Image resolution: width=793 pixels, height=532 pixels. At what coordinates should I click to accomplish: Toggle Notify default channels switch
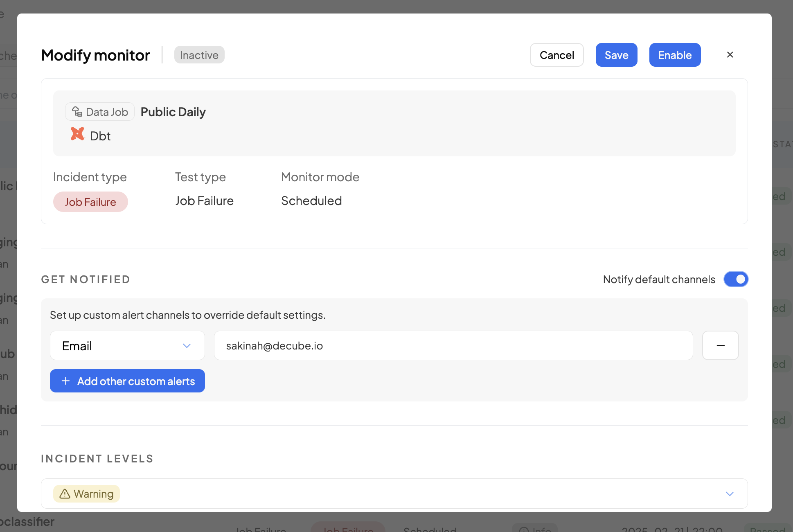coord(736,280)
